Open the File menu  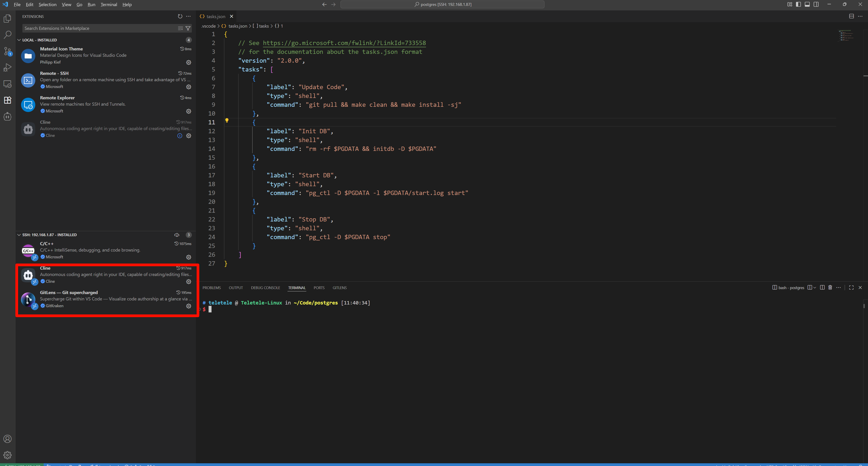(x=17, y=4)
